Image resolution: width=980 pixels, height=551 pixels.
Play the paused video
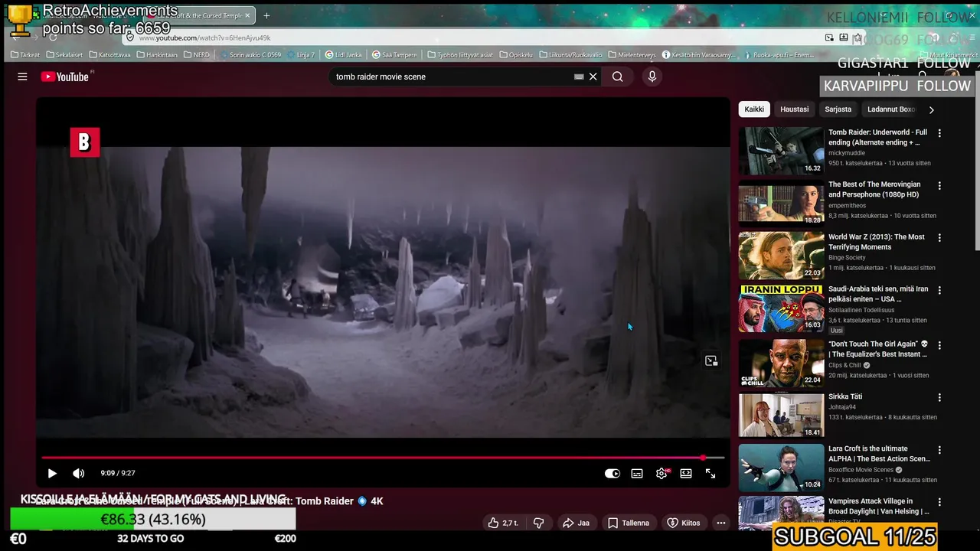52,474
